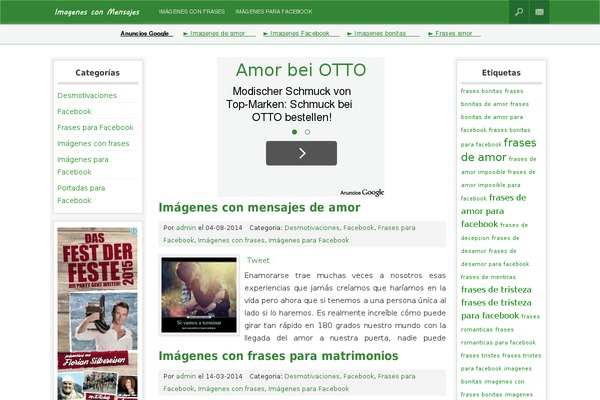Viewport: 600px width, 400px height.
Task: Click the ad's next arrow button
Action: [302, 153]
